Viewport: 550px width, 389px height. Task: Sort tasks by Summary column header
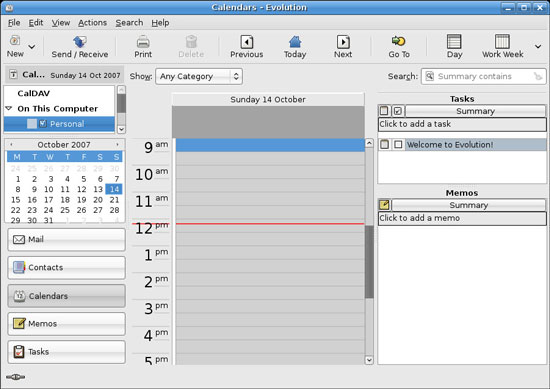(476, 111)
